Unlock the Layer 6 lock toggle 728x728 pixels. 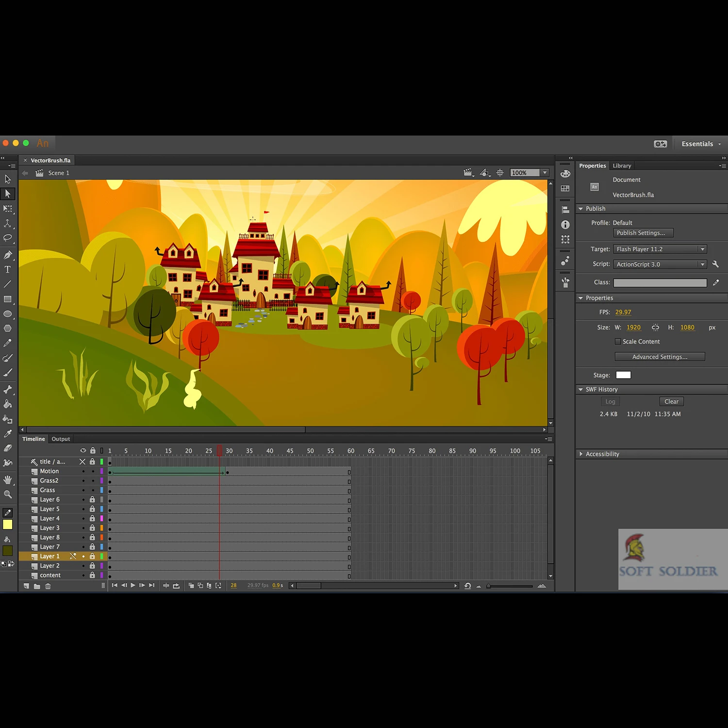click(x=92, y=499)
